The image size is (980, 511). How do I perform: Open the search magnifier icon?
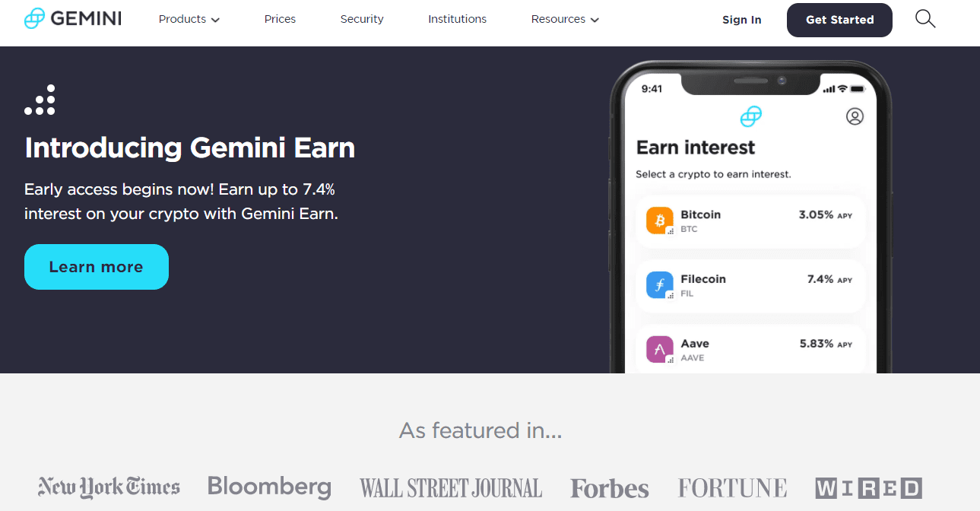924,17
